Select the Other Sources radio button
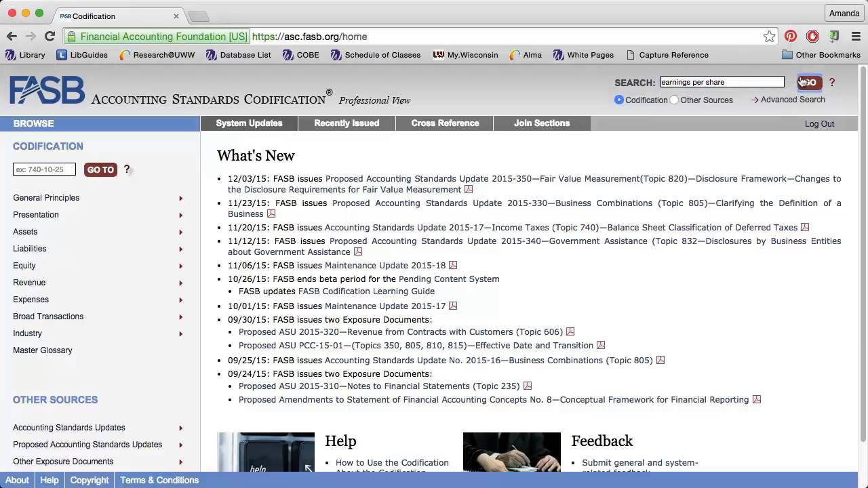 674,100
